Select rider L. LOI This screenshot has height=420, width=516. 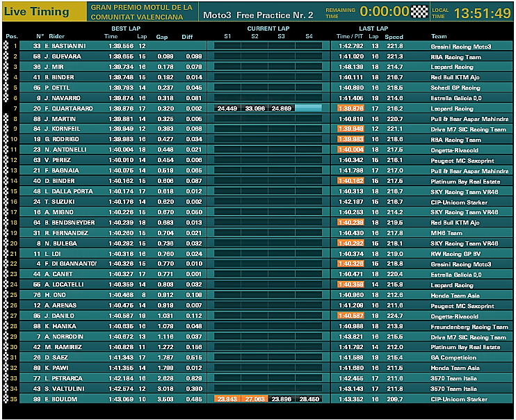53,254
